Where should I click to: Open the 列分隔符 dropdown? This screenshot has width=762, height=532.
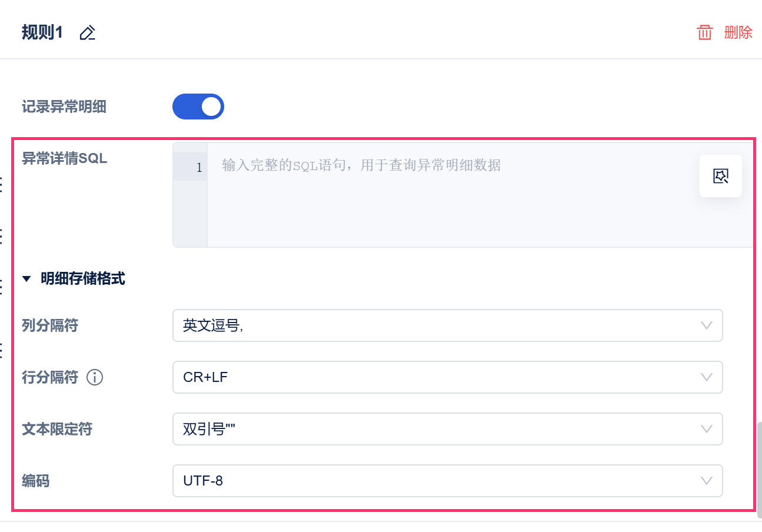pos(447,325)
